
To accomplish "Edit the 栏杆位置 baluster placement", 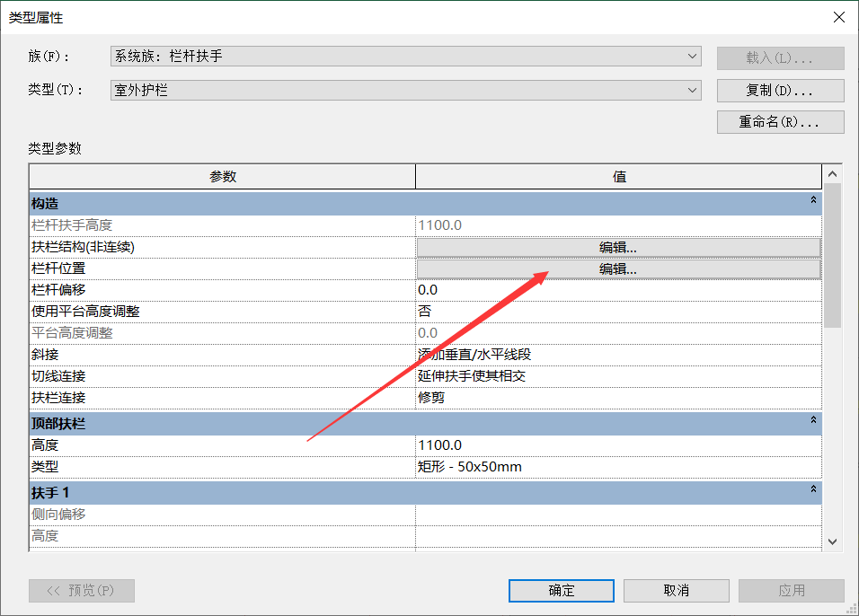I will click(x=618, y=268).
